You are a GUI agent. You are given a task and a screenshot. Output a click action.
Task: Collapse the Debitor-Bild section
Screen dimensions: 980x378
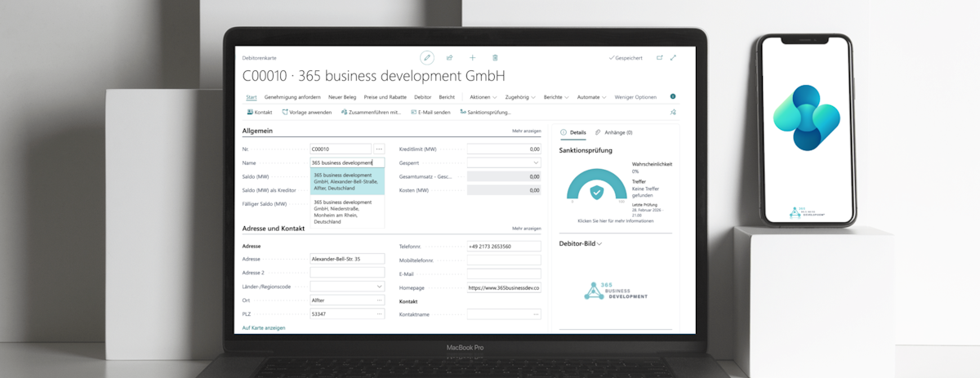602,244
